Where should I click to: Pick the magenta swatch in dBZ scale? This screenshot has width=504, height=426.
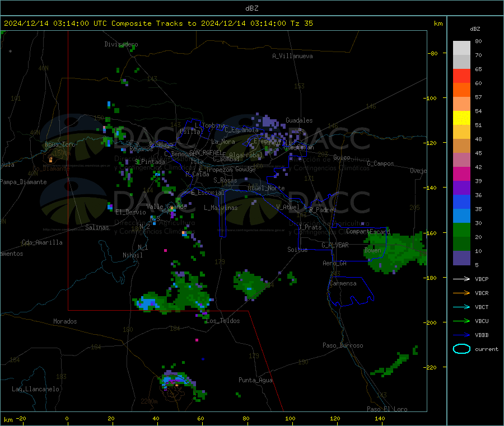461,174
